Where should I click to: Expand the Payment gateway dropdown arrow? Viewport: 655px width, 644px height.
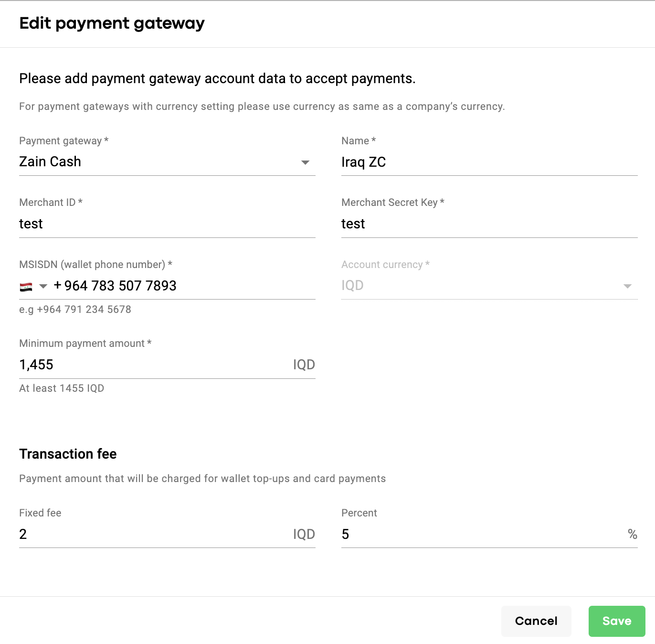coord(306,162)
